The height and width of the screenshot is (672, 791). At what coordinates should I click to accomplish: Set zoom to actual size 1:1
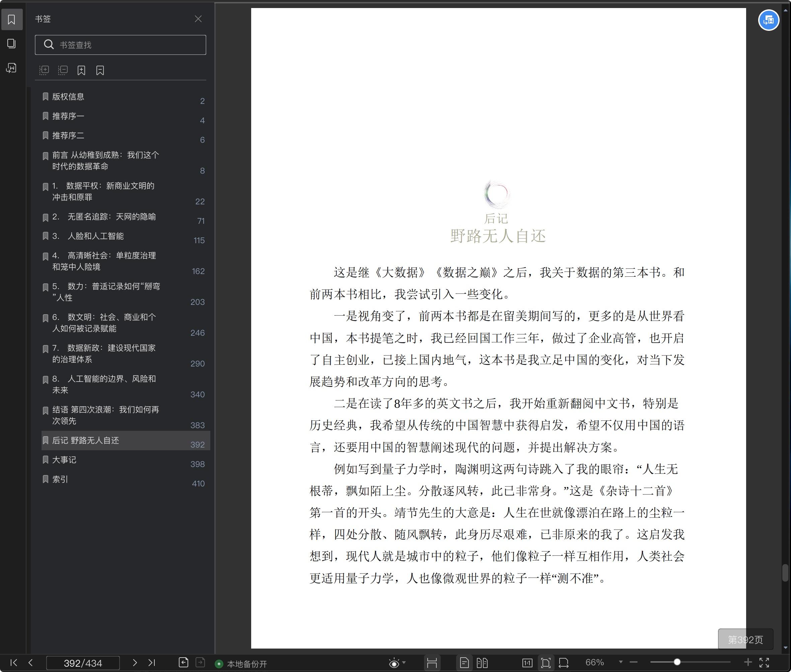tap(527, 663)
